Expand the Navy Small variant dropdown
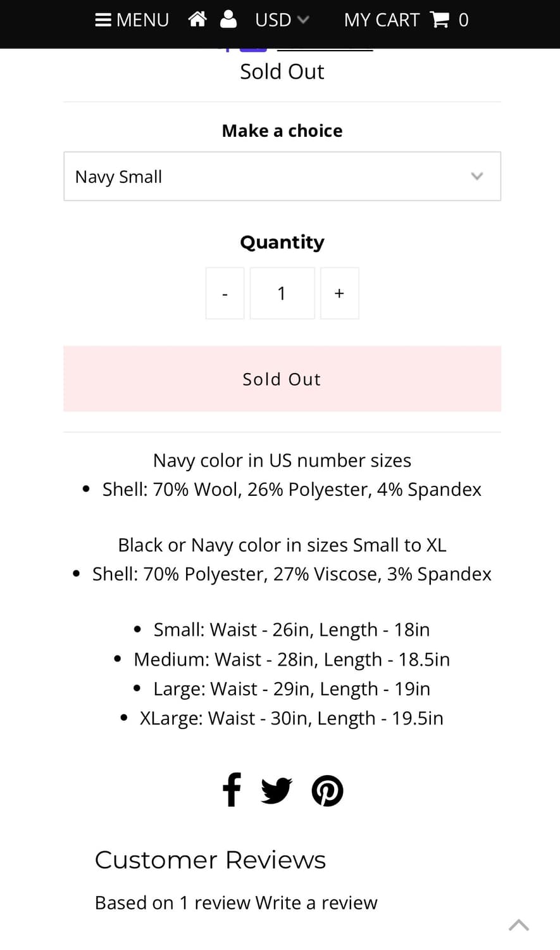Screen dimensions: 560x950 click(x=282, y=177)
